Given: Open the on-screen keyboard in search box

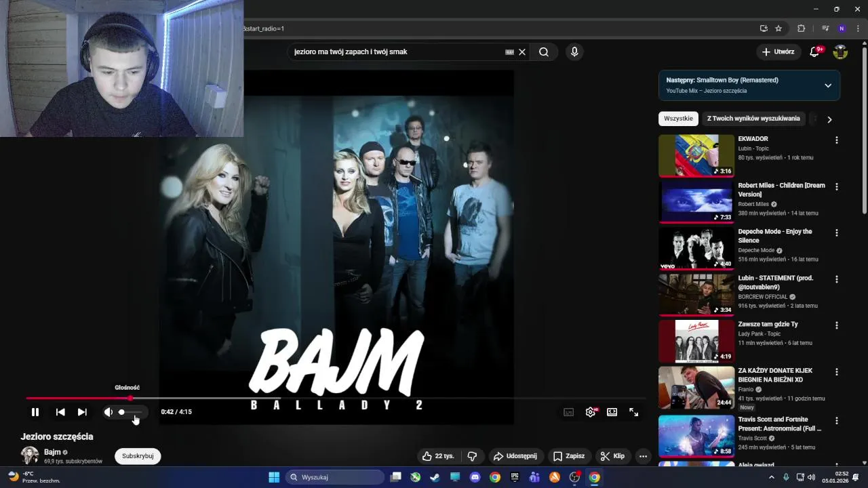Looking at the screenshot, I should [509, 52].
